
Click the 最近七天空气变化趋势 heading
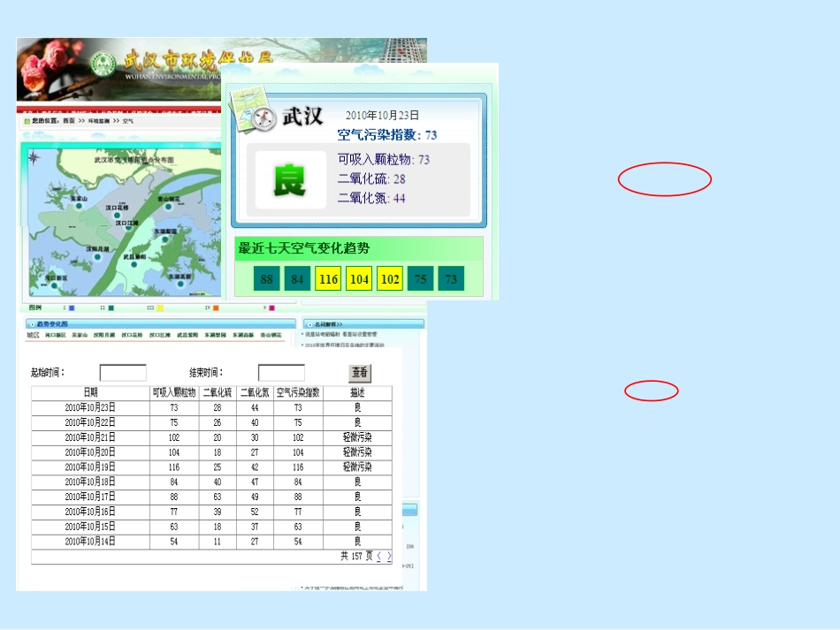[304, 248]
